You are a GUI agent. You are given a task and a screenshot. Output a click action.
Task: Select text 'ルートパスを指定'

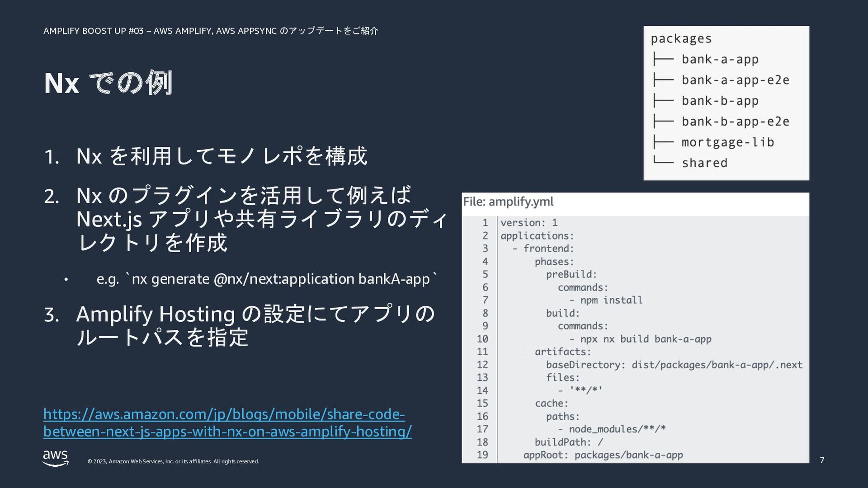tap(162, 337)
